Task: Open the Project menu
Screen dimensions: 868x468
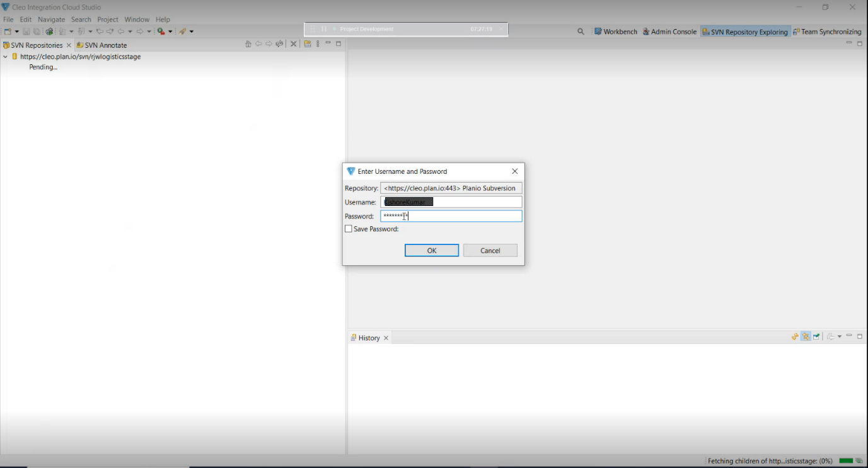Action: [x=108, y=20]
